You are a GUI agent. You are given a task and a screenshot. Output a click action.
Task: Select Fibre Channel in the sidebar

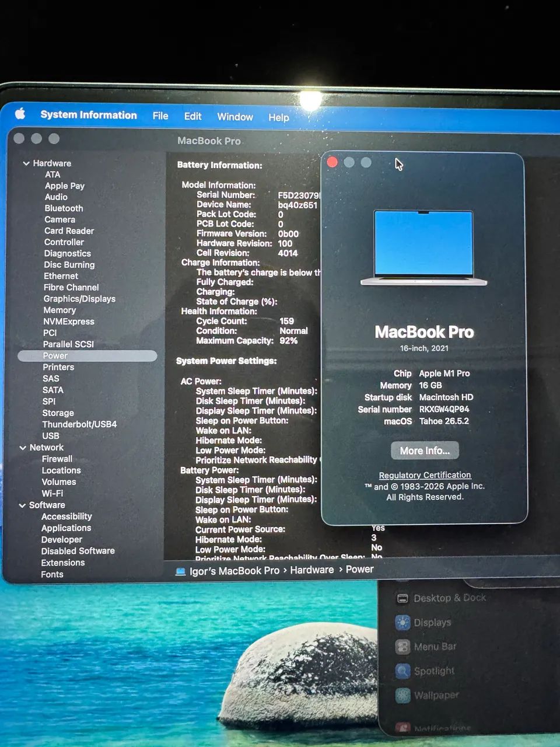tap(71, 287)
